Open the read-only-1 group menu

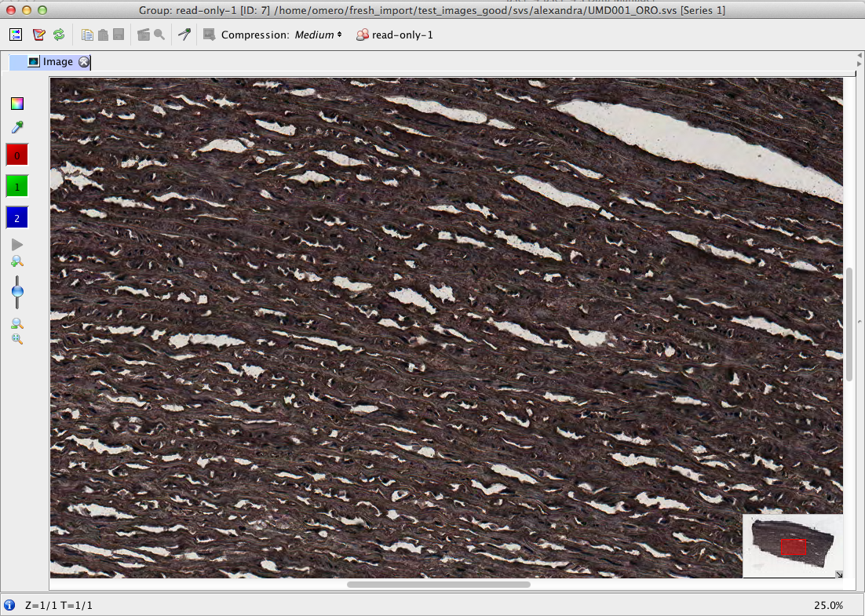(394, 35)
